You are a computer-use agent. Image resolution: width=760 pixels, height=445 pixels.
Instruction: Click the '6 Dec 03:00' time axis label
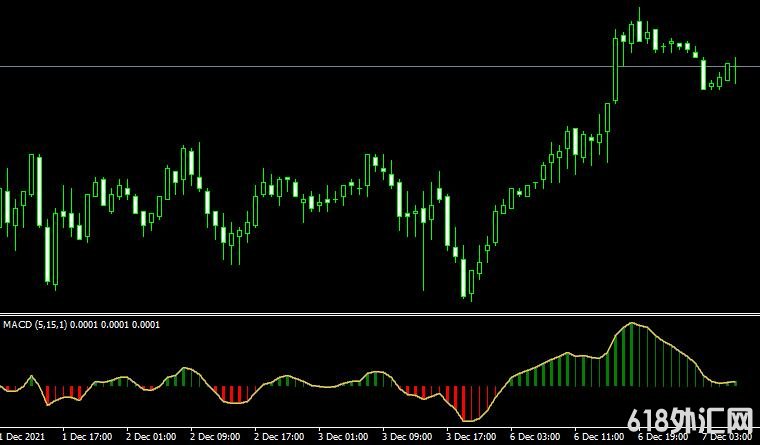pyautogui.click(x=535, y=437)
